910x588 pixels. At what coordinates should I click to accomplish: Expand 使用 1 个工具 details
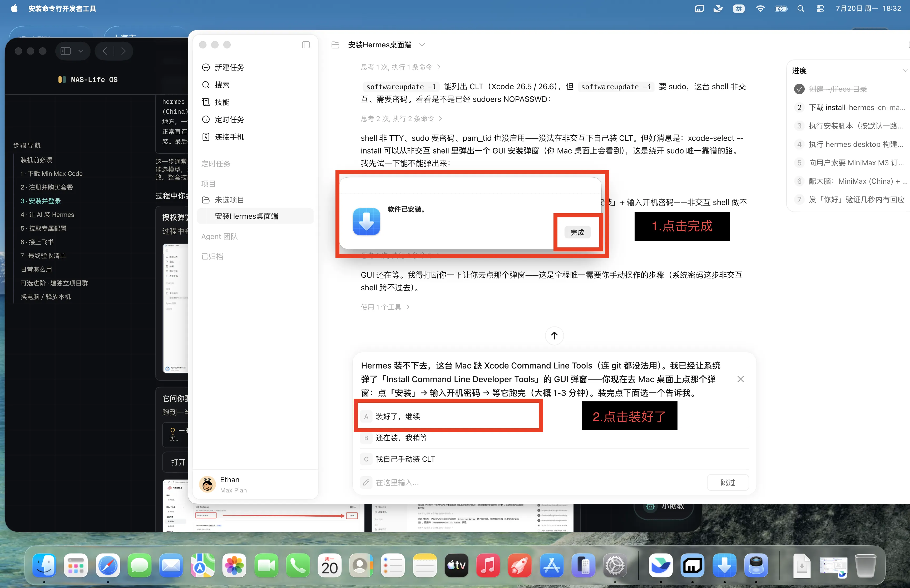pyautogui.click(x=385, y=307)
